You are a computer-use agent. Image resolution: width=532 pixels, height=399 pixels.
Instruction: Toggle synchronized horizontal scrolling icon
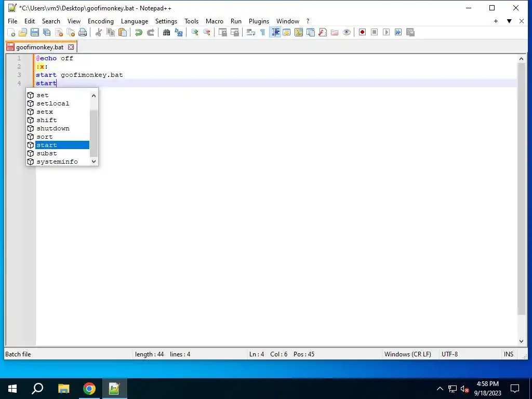[234, 32]
